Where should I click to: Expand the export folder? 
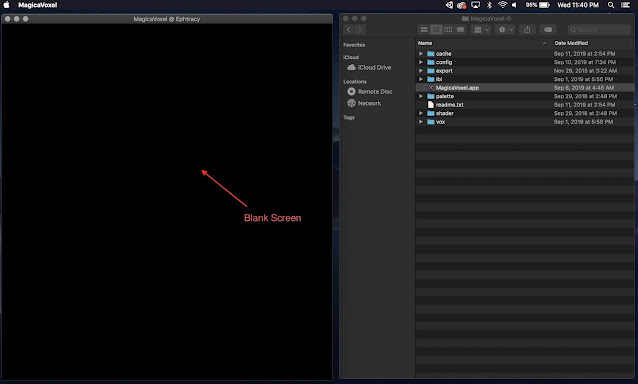coord(421,71)
